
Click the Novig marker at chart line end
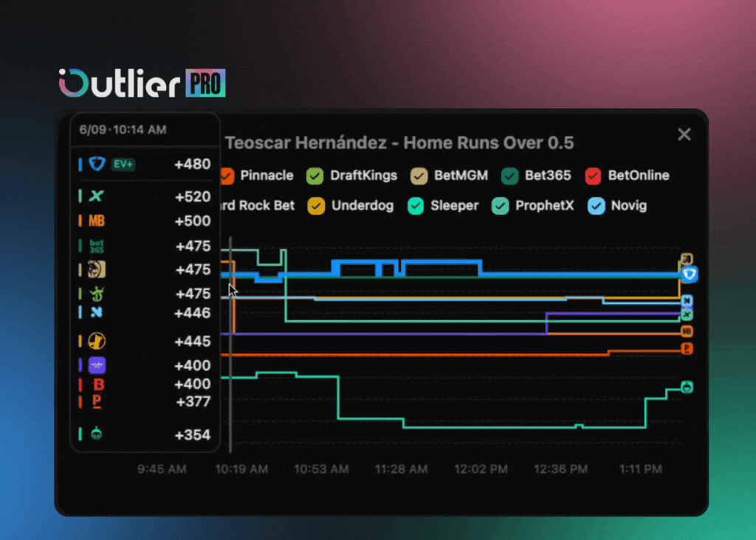tap(687, 300)
